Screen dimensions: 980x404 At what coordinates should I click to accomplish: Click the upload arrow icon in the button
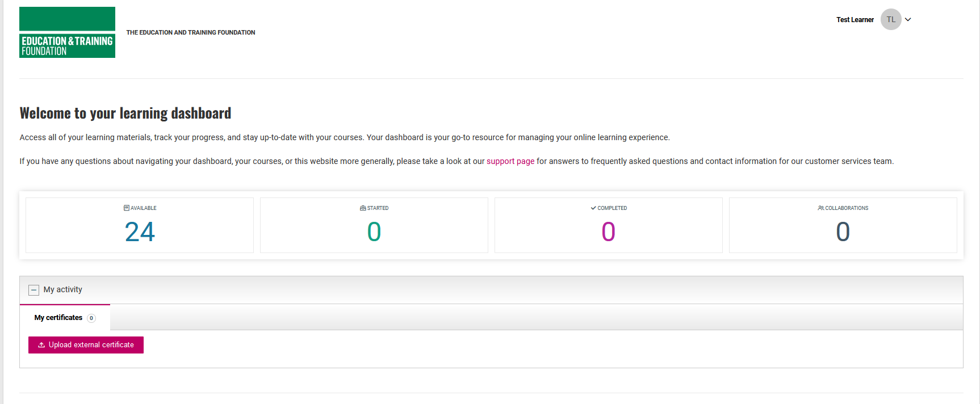pyautogui.click(x=41, y=345)
